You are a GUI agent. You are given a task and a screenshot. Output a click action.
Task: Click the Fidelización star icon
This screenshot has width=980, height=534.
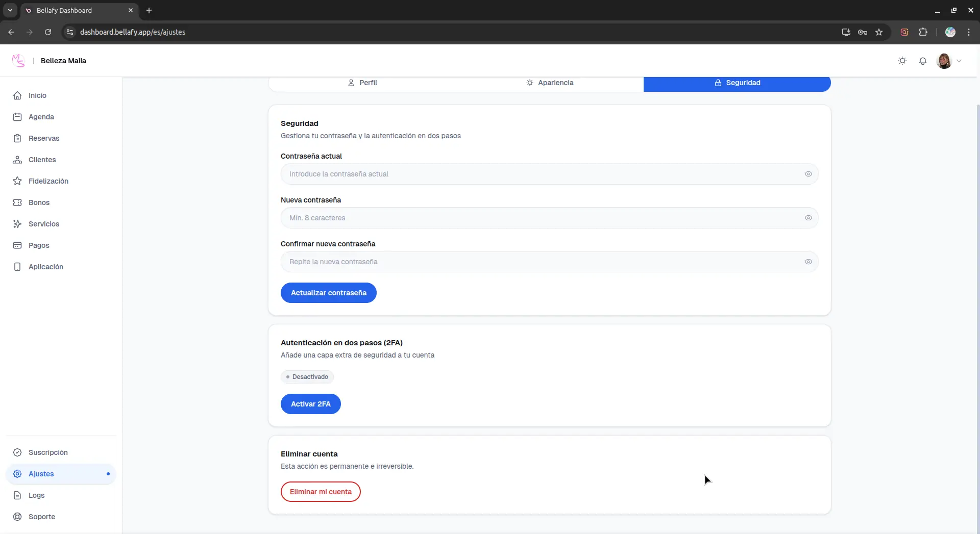tap(17, 181)
